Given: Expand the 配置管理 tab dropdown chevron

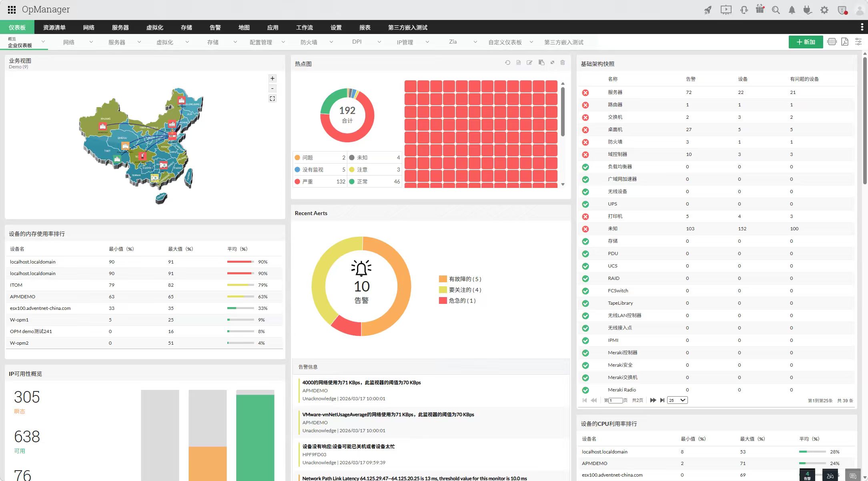Looking at the screenshot, I should (283, 42).
